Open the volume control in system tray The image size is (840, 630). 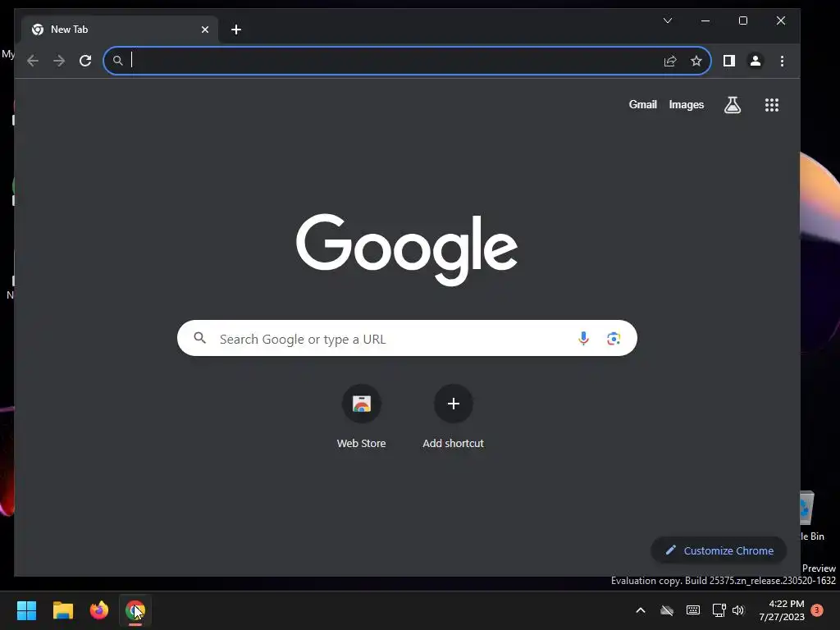[738, 610]
